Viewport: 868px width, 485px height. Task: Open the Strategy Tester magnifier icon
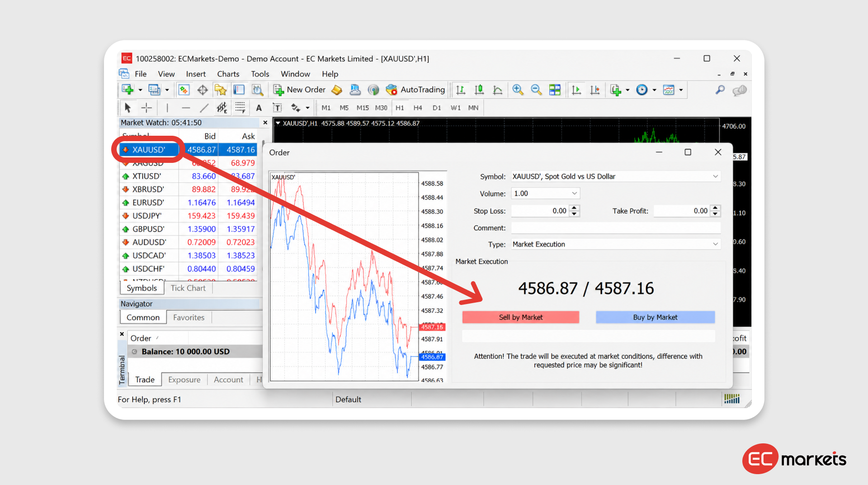tap(257, 90)
